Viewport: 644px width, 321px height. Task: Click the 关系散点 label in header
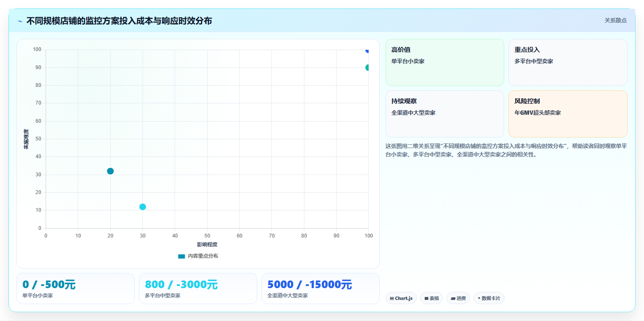[615, 20]
